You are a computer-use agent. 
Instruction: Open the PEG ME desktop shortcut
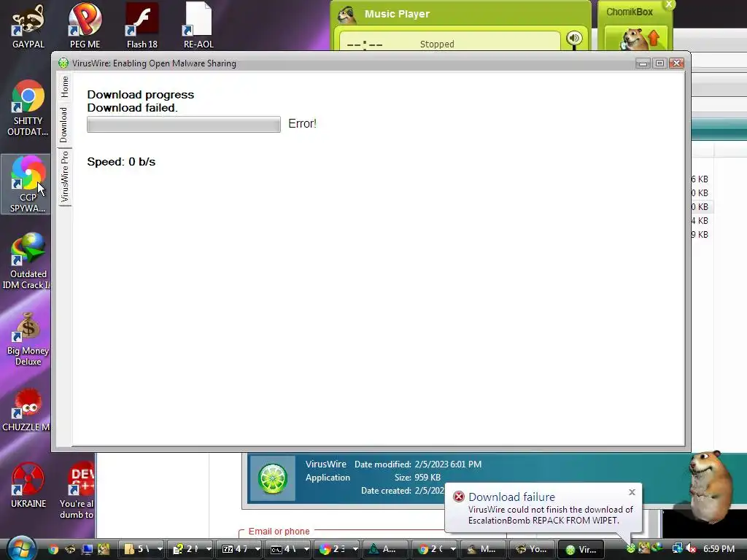85,26
